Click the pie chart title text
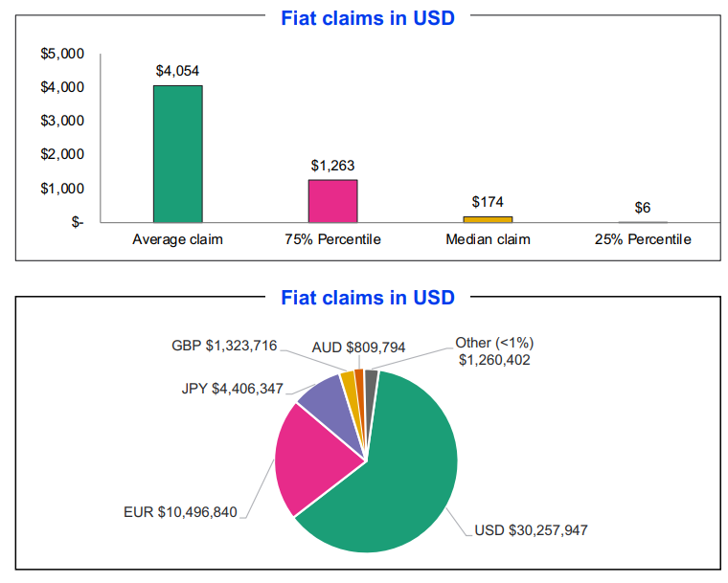 [368, 298]
